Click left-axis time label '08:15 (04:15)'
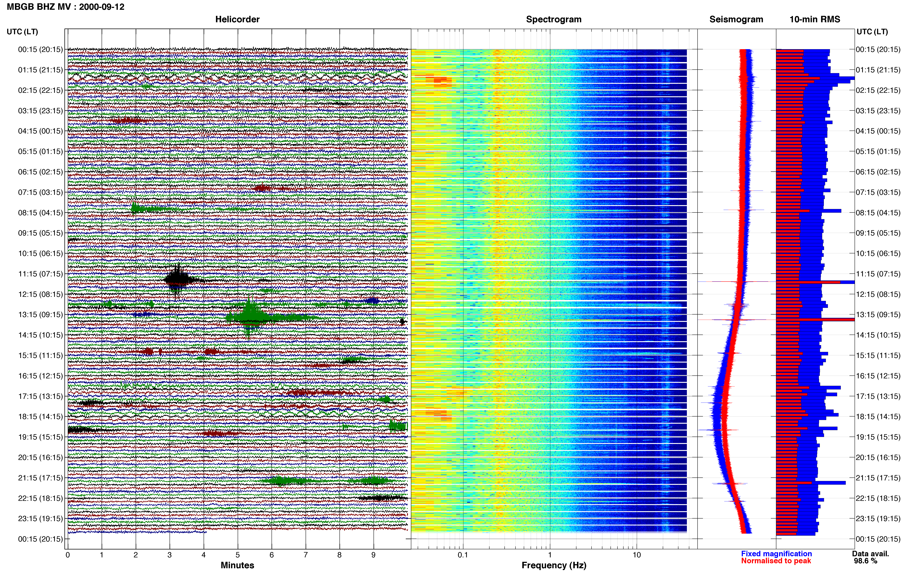The image size is (924, 578). (x=40, y=212)
